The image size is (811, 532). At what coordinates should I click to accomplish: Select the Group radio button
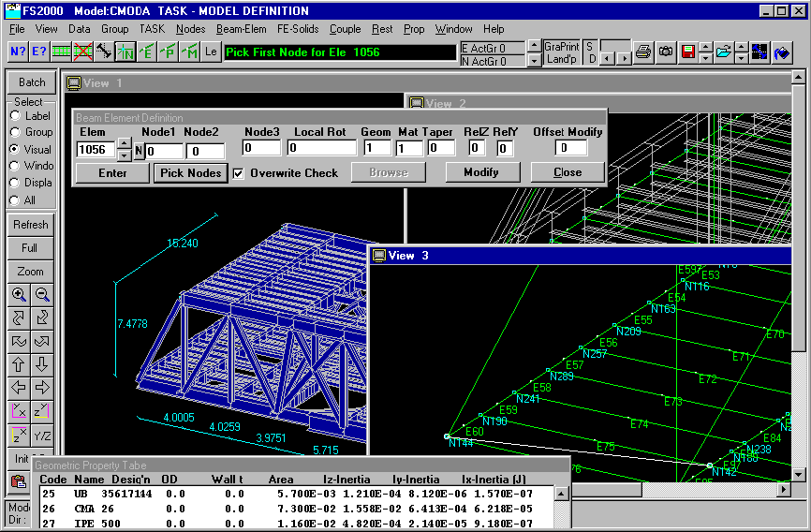pos(15,133)
